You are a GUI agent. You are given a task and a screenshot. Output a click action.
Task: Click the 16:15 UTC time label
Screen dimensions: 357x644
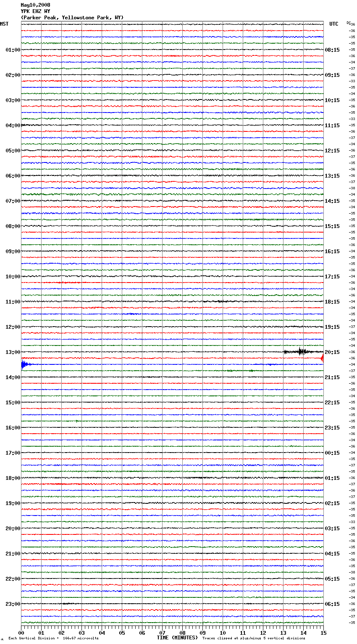(x=332, y=251)
